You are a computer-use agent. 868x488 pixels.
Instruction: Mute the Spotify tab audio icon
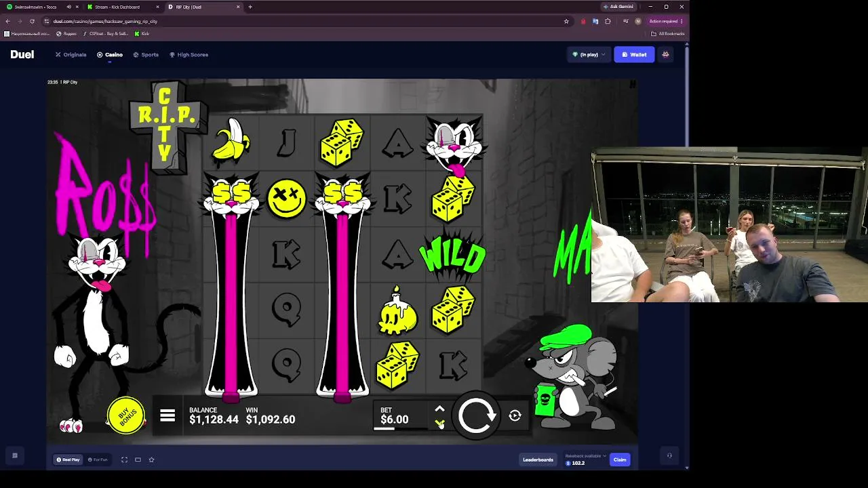coord(68,7)
